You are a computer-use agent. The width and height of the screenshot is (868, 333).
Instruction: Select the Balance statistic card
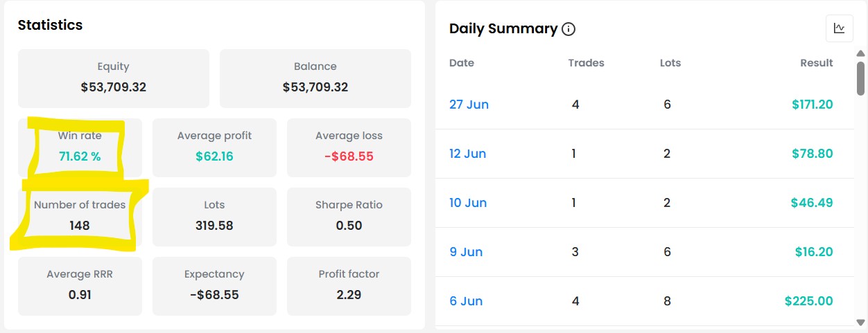(x=315, y=78)
